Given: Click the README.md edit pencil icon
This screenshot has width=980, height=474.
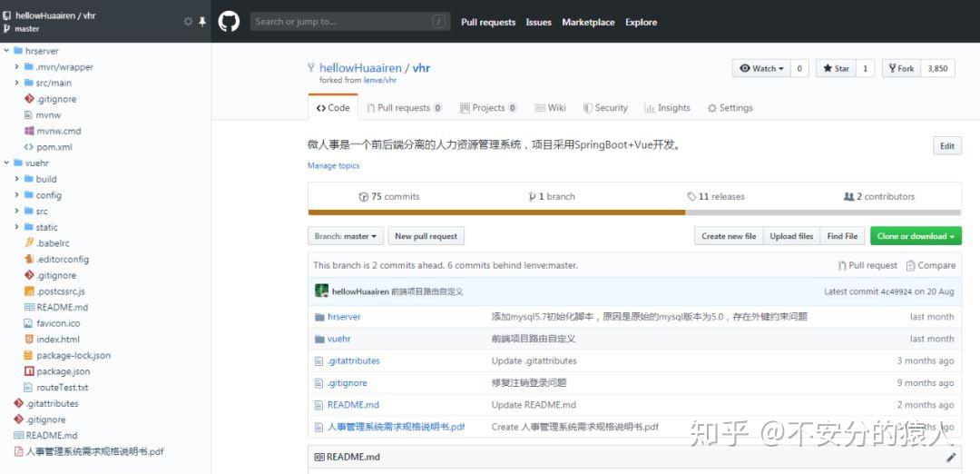Looking at the screenshot, I should (951, 457).
